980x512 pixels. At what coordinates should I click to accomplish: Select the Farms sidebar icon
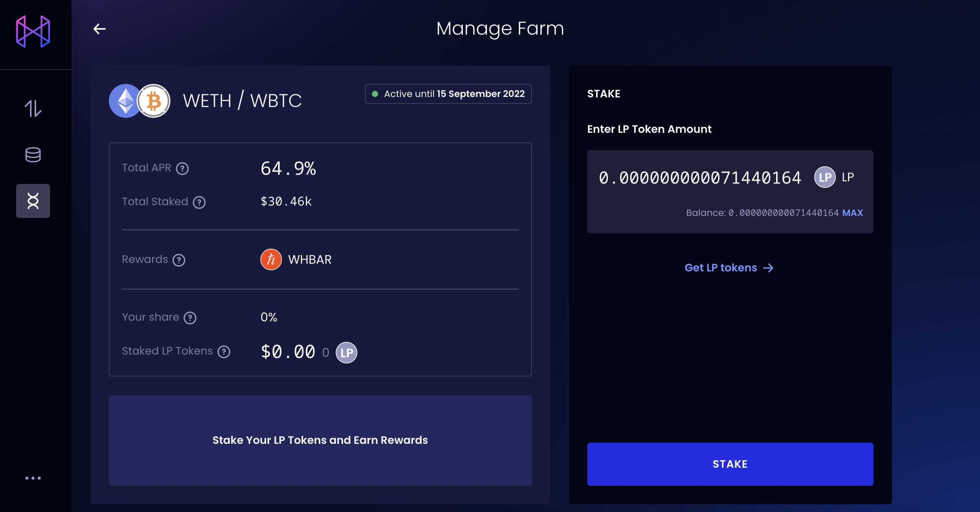[x=33, y=201]
